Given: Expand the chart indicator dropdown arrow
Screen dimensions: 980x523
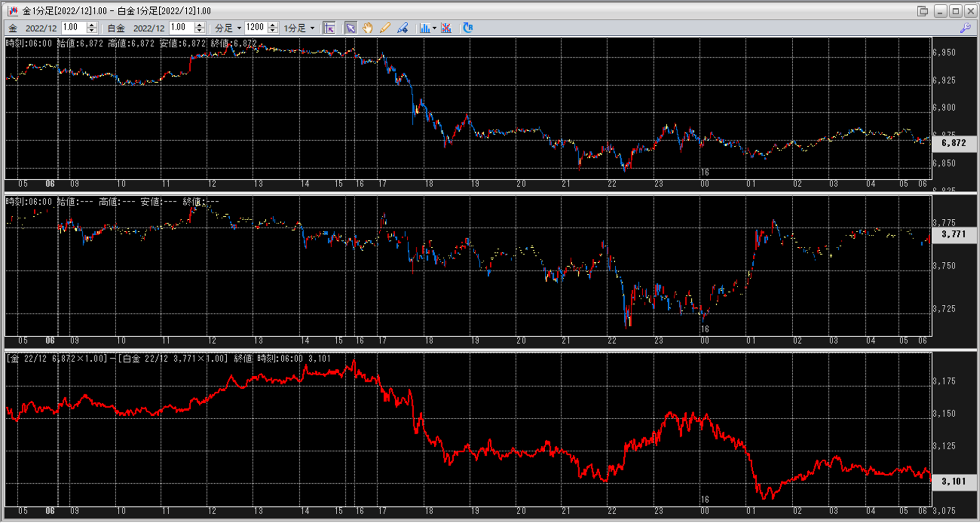Looking at the screenshot, I should (x=434, y=28).
